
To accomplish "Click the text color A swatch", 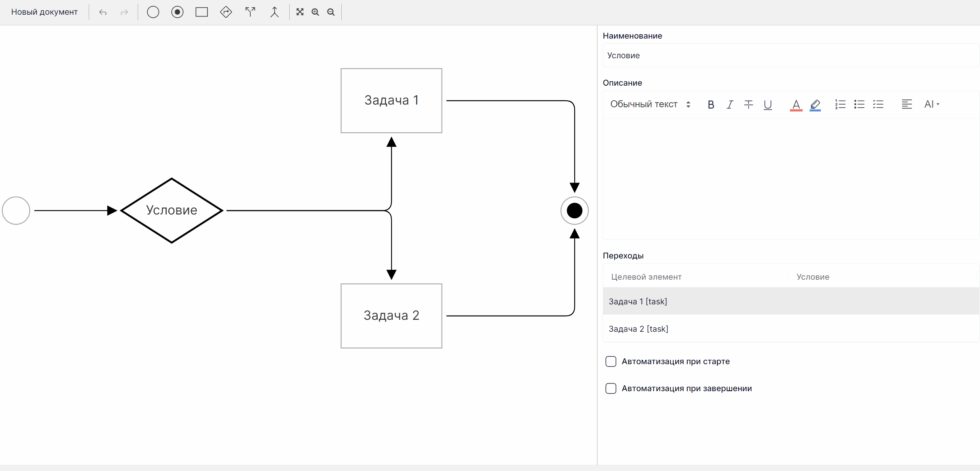I will pyautogui.click(x=796, y=105).
